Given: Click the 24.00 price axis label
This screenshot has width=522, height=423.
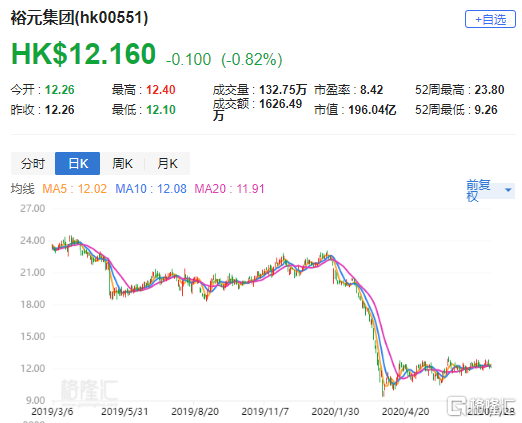Looking at the screenshot, I should pos(32,240).
